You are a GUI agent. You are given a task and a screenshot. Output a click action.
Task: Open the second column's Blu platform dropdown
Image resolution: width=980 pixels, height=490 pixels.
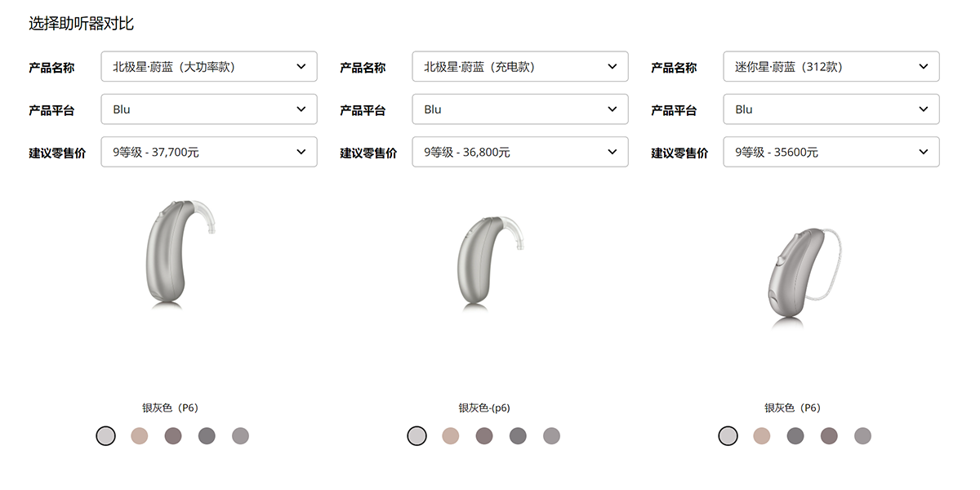tap(520, 109)
